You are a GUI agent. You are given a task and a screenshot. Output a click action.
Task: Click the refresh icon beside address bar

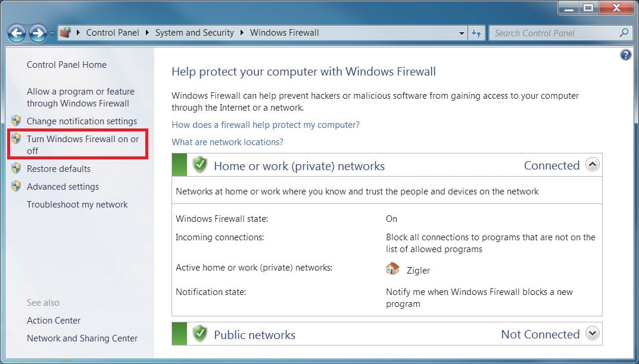coord(476,33)
